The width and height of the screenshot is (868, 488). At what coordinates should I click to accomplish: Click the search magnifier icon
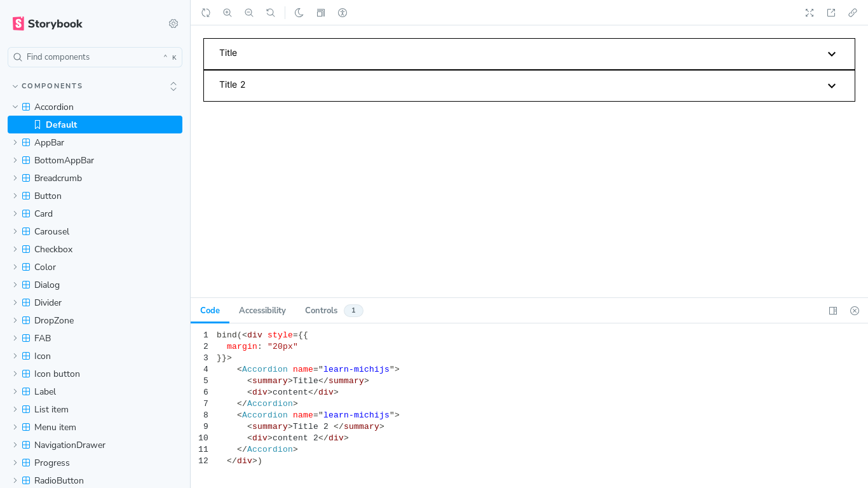click(x=18, y=57)
